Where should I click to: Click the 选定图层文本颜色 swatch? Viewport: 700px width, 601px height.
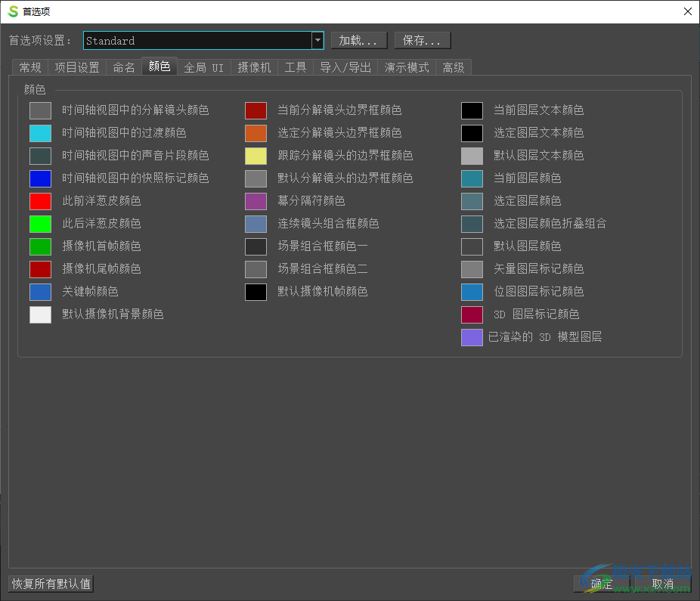tap(472, 133)
